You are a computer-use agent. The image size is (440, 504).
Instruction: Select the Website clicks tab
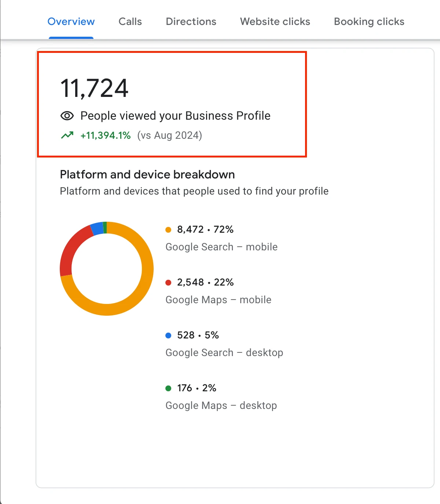click(x=275, y=22)
